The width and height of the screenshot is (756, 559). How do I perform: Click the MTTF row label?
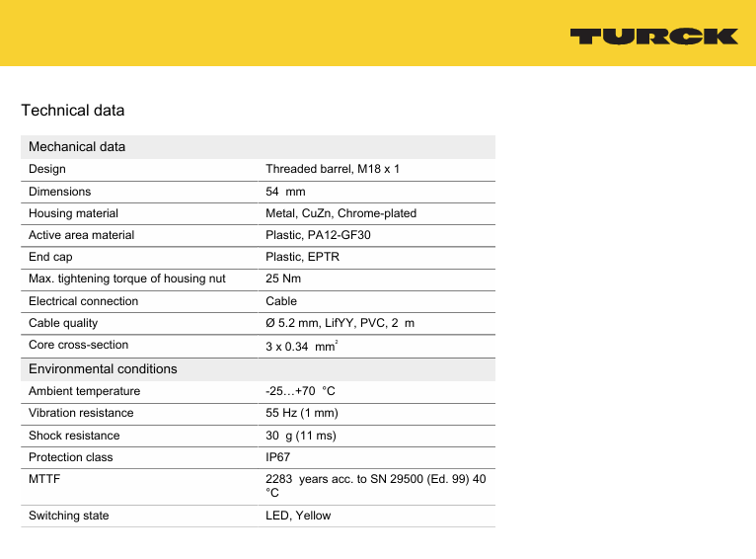coord(43,479)
